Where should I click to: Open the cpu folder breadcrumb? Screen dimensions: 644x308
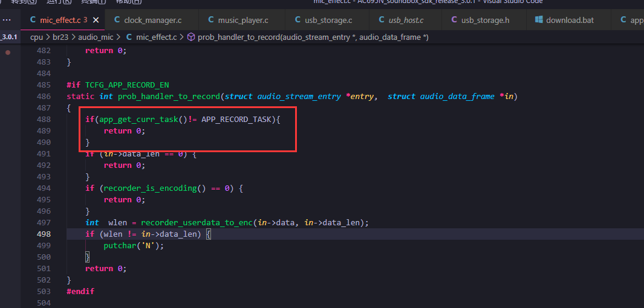(36, 37)
